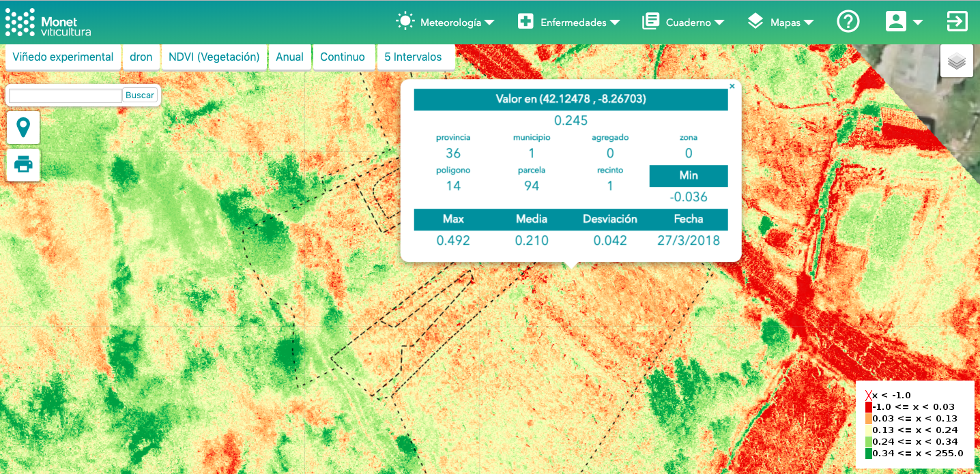Log out using the exit icon
Viewport: 980px width, 474px height.
(x=957, y=22)
